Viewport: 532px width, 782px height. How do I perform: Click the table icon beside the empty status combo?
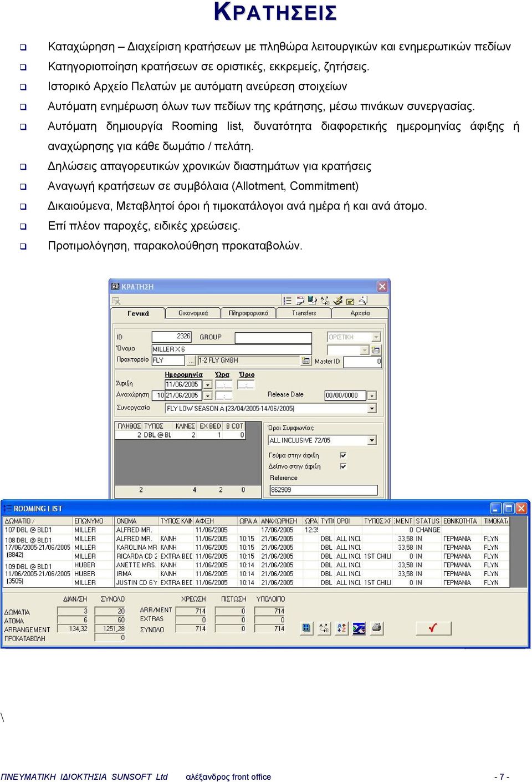coord(376,350)
